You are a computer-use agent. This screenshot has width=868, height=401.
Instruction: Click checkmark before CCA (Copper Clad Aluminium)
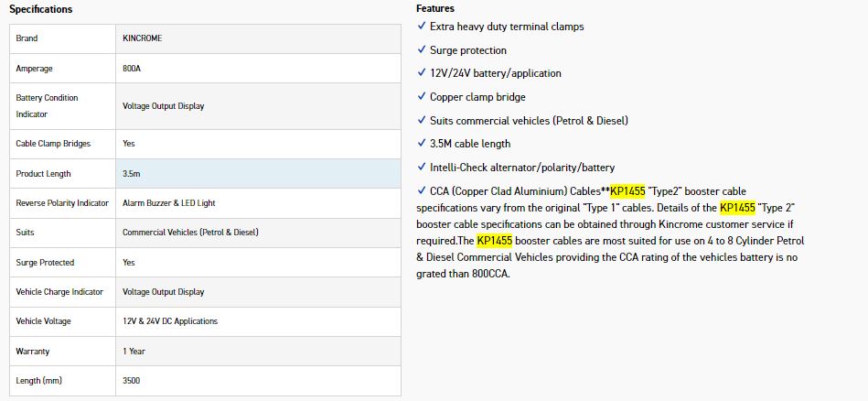(x=421, y=191)
